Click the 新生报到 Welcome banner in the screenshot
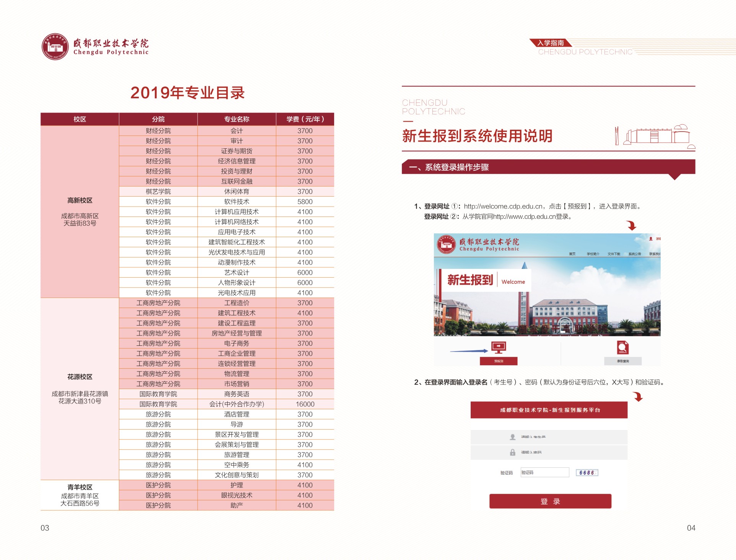This screenshot has width=736, height=560. pyautogui.click(x=486, y=280)
